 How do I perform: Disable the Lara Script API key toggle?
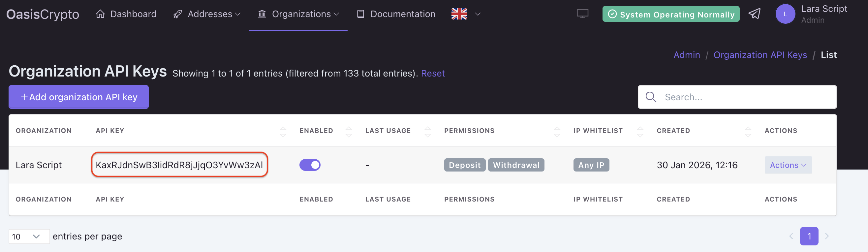[x=310, y=165]
